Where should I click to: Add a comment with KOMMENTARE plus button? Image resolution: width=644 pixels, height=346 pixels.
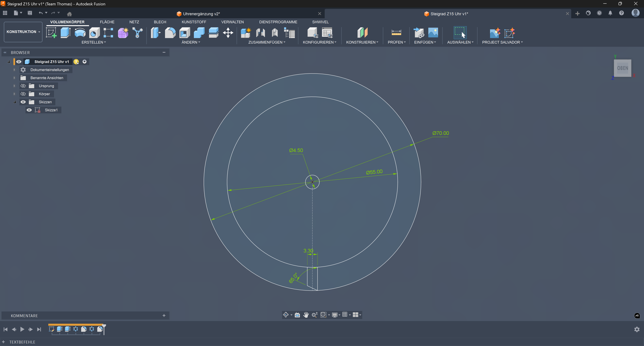click(x=164, y=316)
